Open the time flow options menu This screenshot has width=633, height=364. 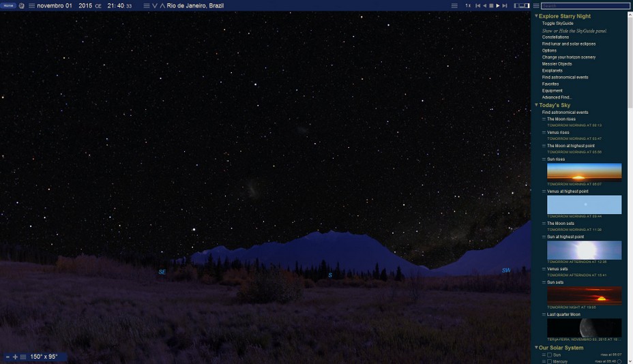pyautogui.click(x=454, y=5)
